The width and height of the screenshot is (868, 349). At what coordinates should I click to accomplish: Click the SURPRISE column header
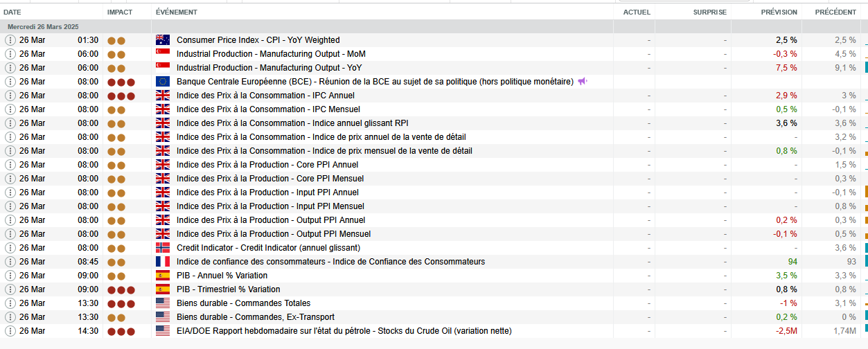coord(709,12)
